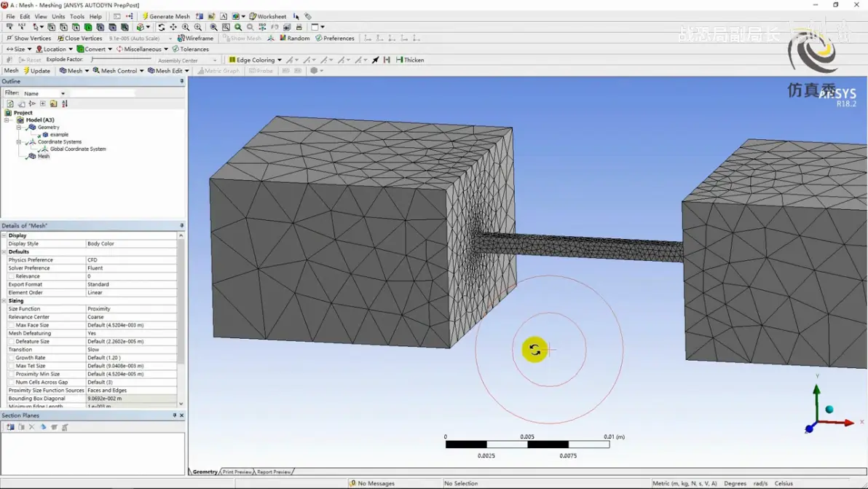Open the Edge Coloring dropdown
868x489 pixels.
pyautogui.click(x=255, y=60)
